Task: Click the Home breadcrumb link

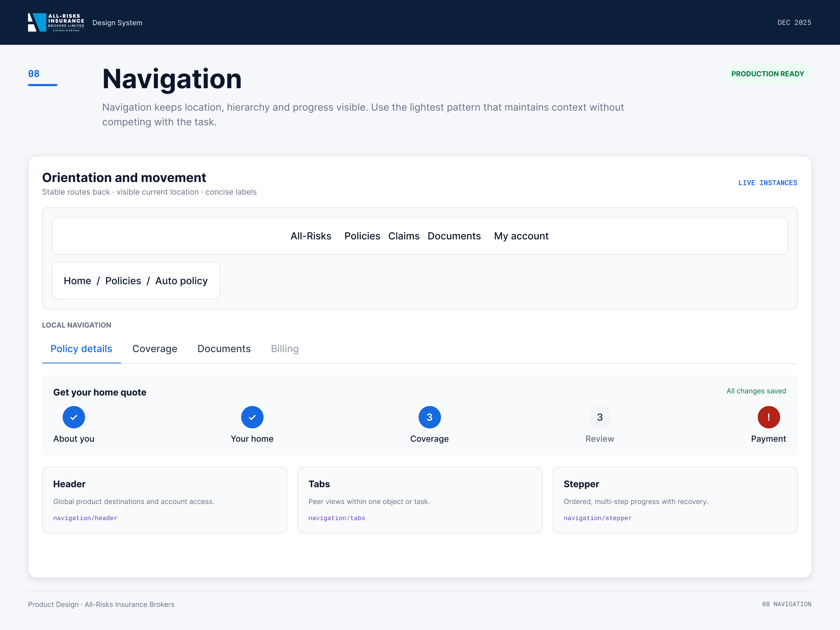Action: pyautogui.click(x=78, y=281)
